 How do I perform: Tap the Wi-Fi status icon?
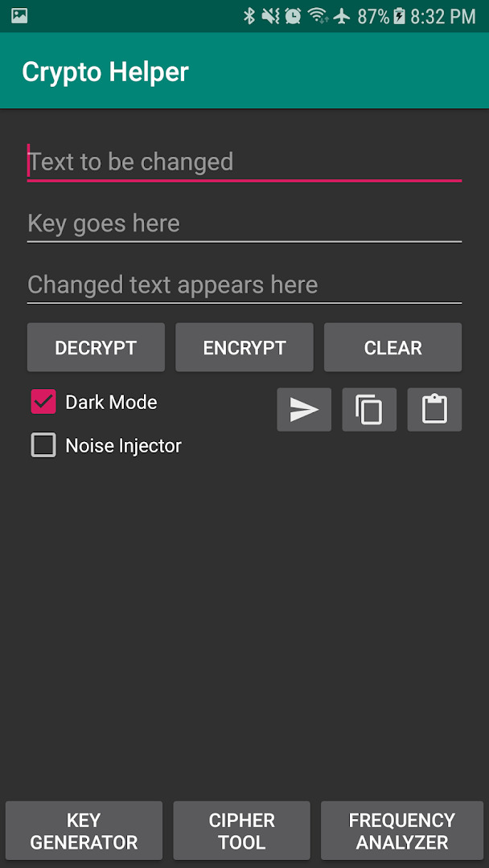point(318,16)
